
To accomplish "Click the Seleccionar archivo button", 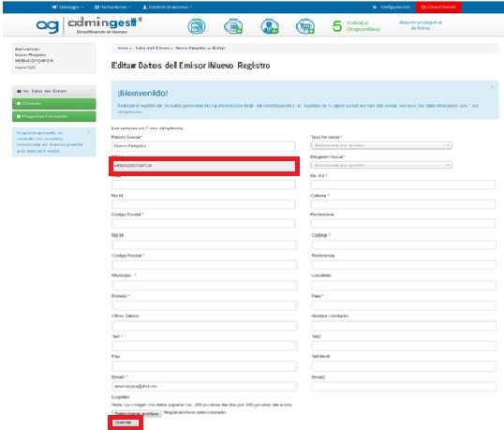I will pos(136,413).
